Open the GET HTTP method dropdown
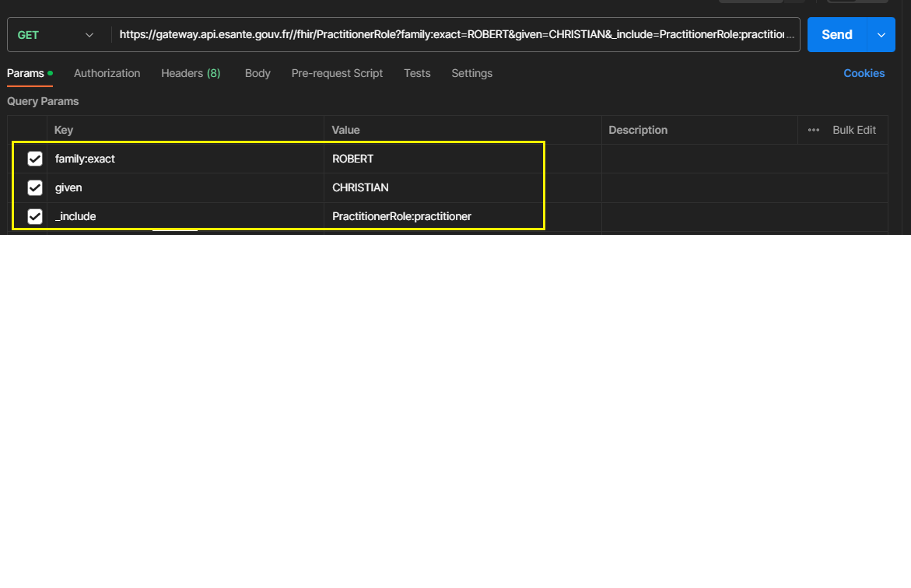The width and height of the screenshot is (911, 588). tap(56, 35)
